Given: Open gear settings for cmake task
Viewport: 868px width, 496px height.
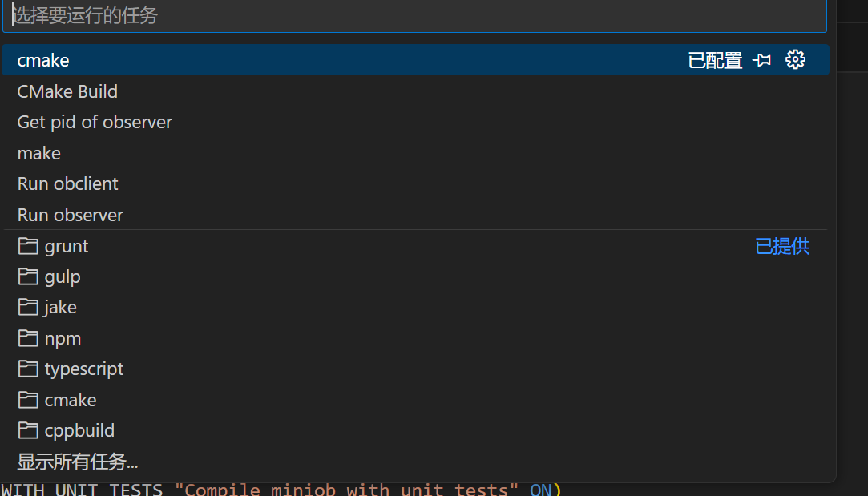Looking at the screenshot, I should [x=795, y=59].
